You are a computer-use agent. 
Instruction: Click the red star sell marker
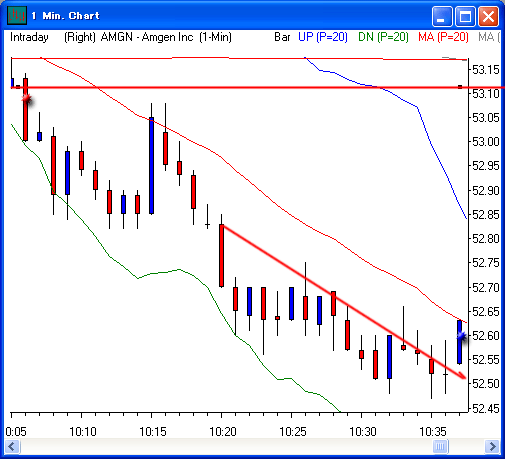point(26,99)
